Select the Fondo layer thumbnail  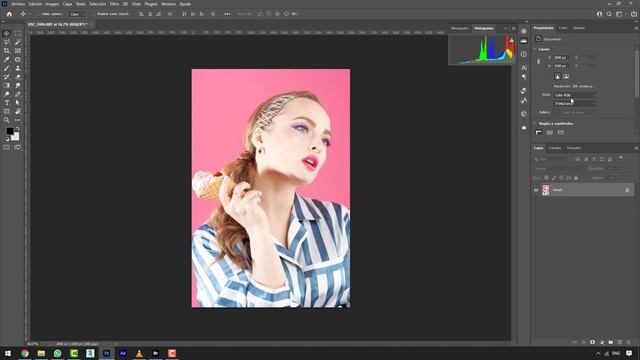pyautogui.click(x=546, y=190)
